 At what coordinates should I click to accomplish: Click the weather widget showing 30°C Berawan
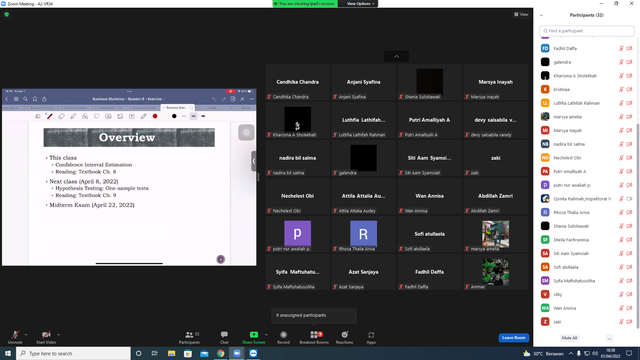coord(544,353)
